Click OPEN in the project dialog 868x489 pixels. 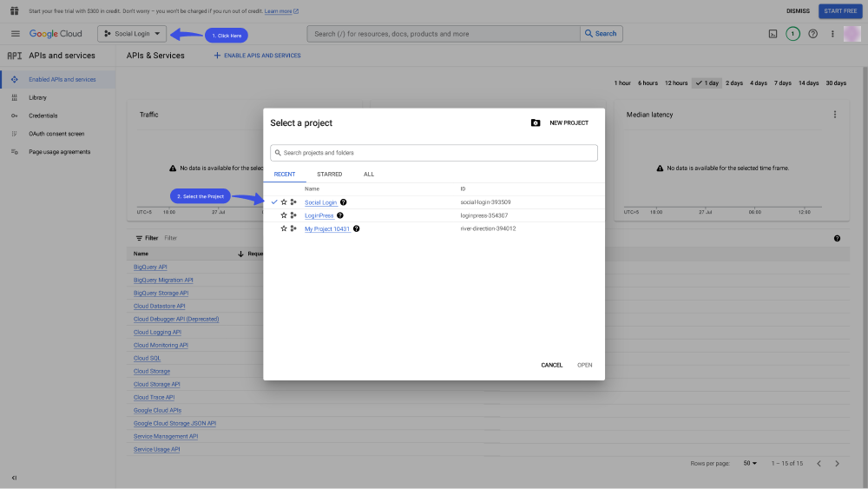(x=584, y=365)
